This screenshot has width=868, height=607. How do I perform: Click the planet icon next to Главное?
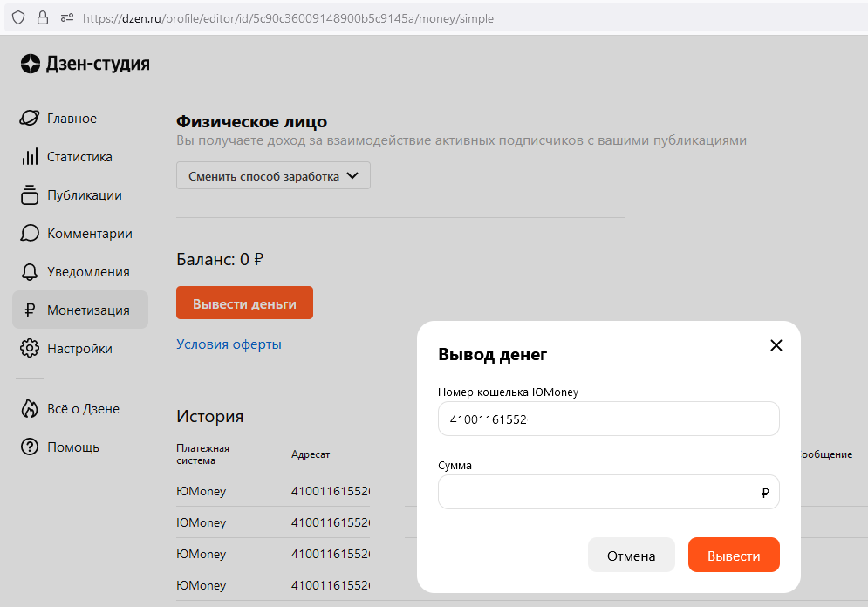(30, 118)
